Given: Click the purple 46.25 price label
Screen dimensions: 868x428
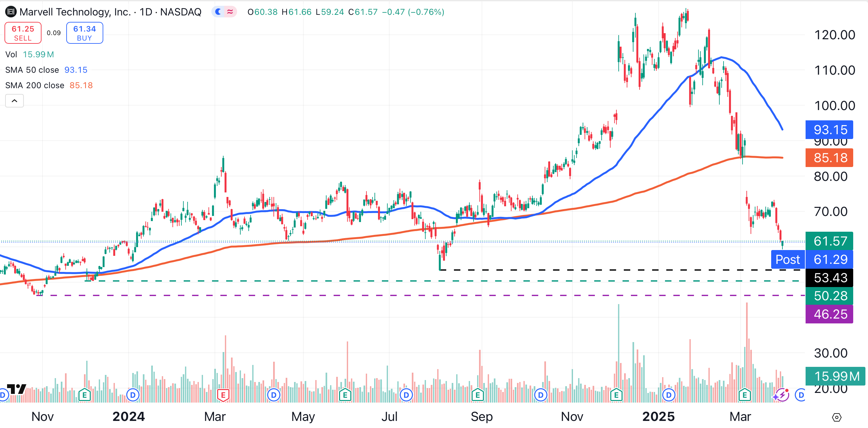Looking at the screenshot, I should coord(829,314).
